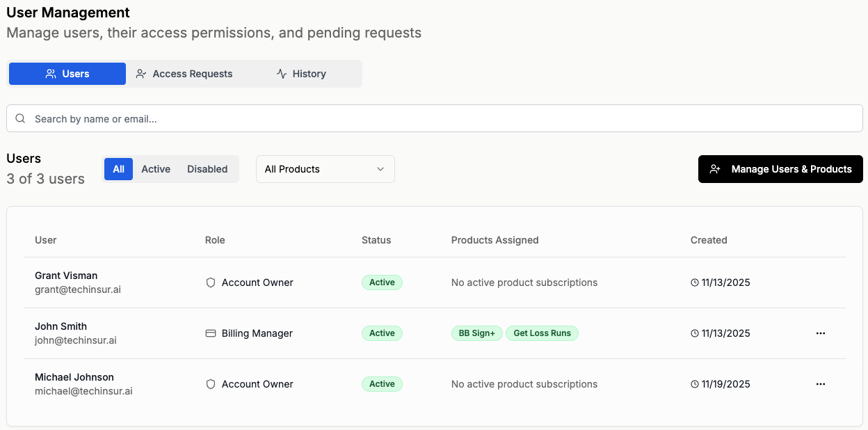Focus the search by name or email field

point(445,119)
